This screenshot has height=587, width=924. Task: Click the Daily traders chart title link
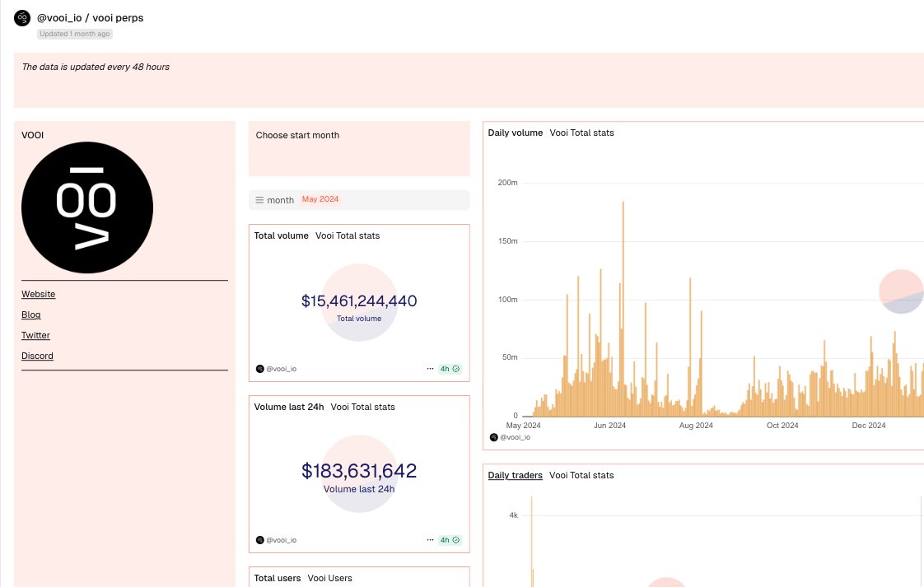point(515,475)
